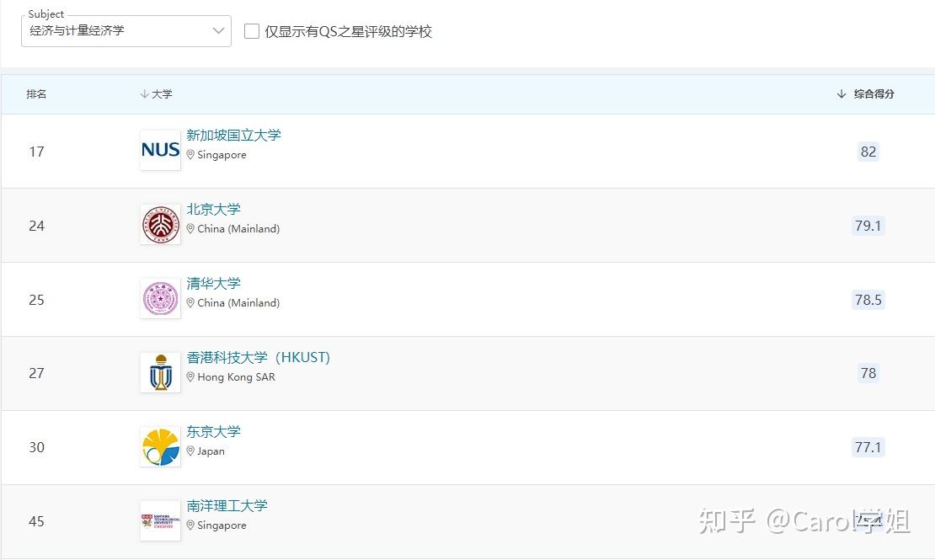The height and width of the screenshot is (560, 935).
Task: Open the 清华大学 link
Action: tap(213, 283)
